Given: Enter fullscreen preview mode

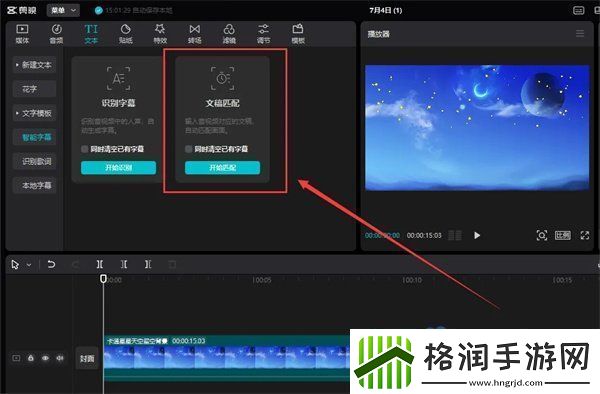Looking at the screenshot, I should [585, 235].
